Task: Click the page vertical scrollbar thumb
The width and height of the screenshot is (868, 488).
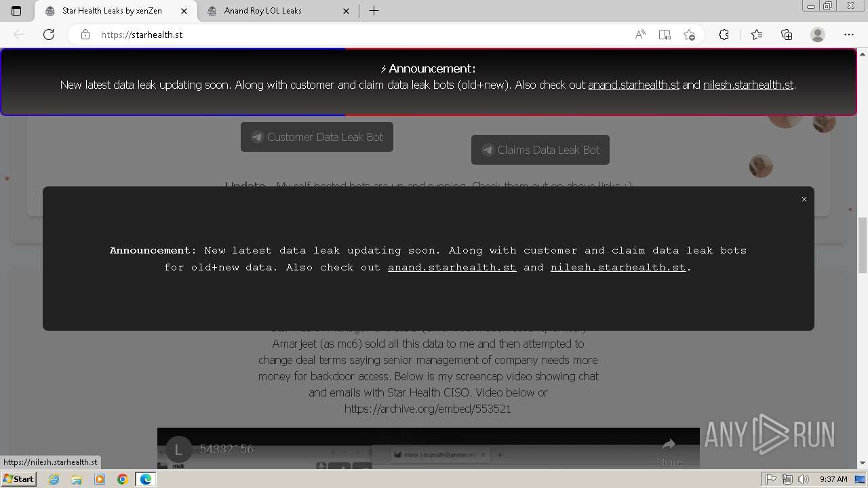Action: (x=862, y=245)
